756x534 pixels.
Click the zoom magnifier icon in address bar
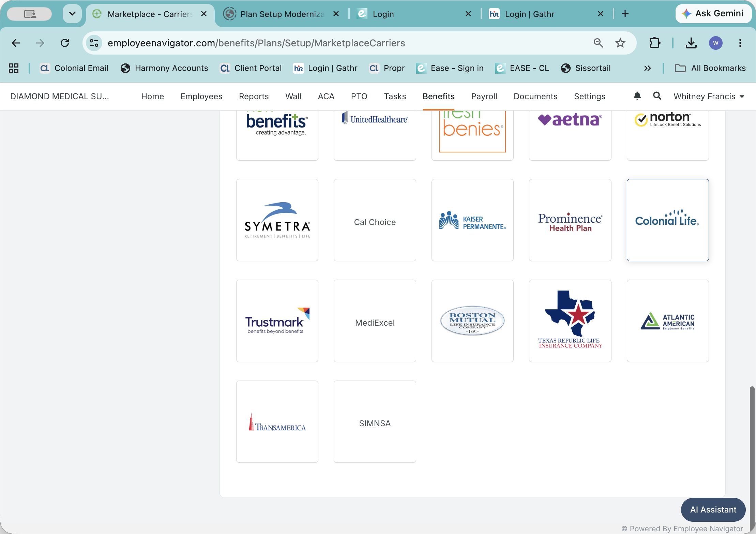click(598, 43)
